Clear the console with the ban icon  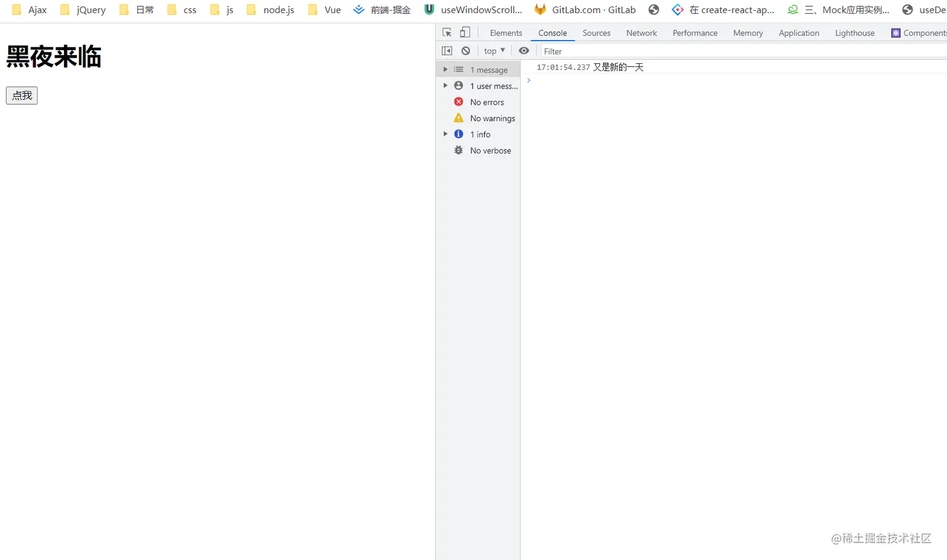pyautogui.click(x=465, y=51)
